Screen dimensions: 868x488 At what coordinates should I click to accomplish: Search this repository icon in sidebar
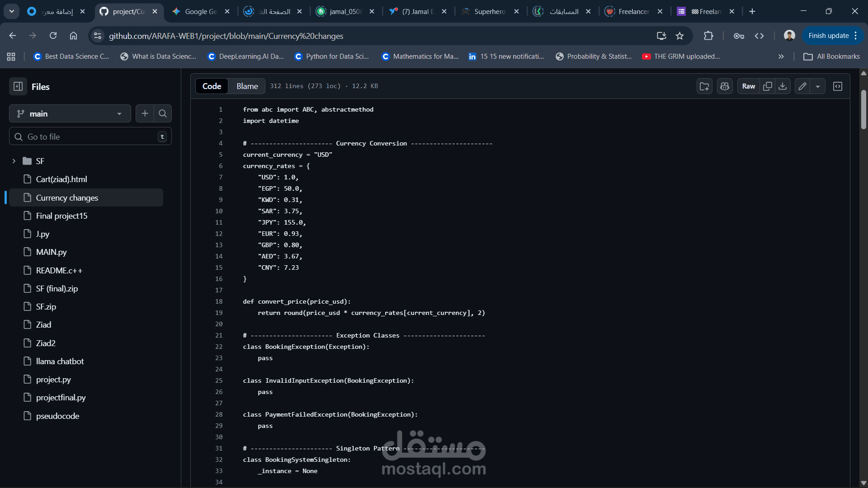coord(163,113)
